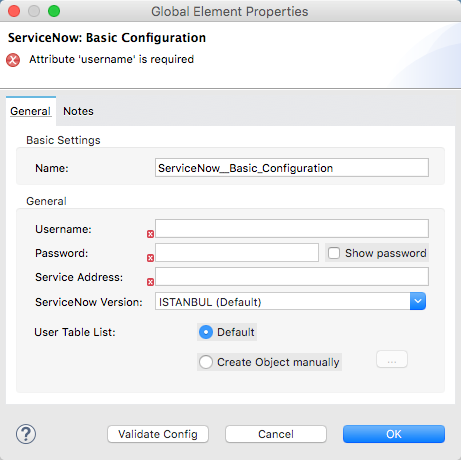Screen dimensions: 461x460
Task: Click the 'User Table List:' label
Action: 75,332
